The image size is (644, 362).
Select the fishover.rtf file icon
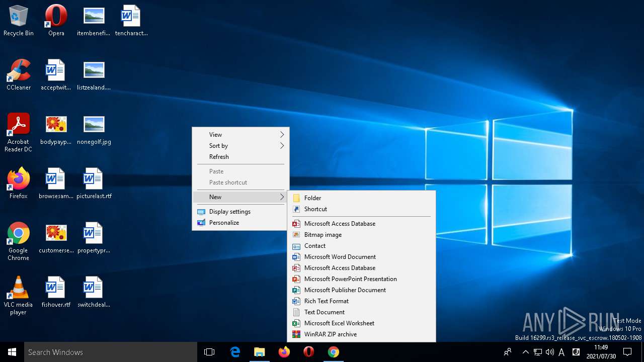click(x=56, y=292)
